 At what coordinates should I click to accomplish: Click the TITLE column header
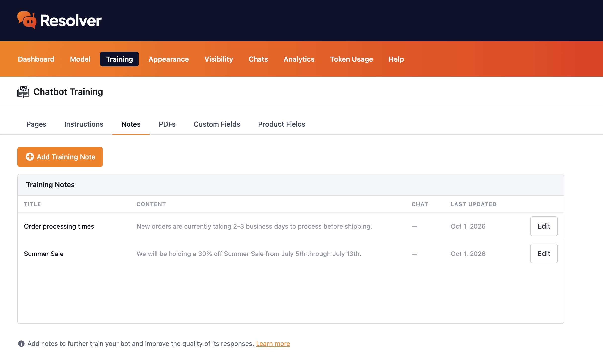(32, 204)
